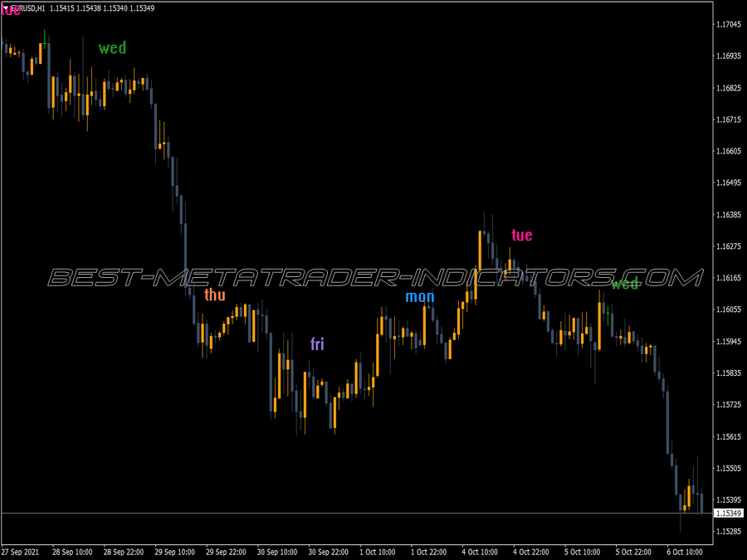The height and width of the screenshot is (560, 747).
Task: Click the 1.16385 price axis label
Action: click(x=729, y=215)
